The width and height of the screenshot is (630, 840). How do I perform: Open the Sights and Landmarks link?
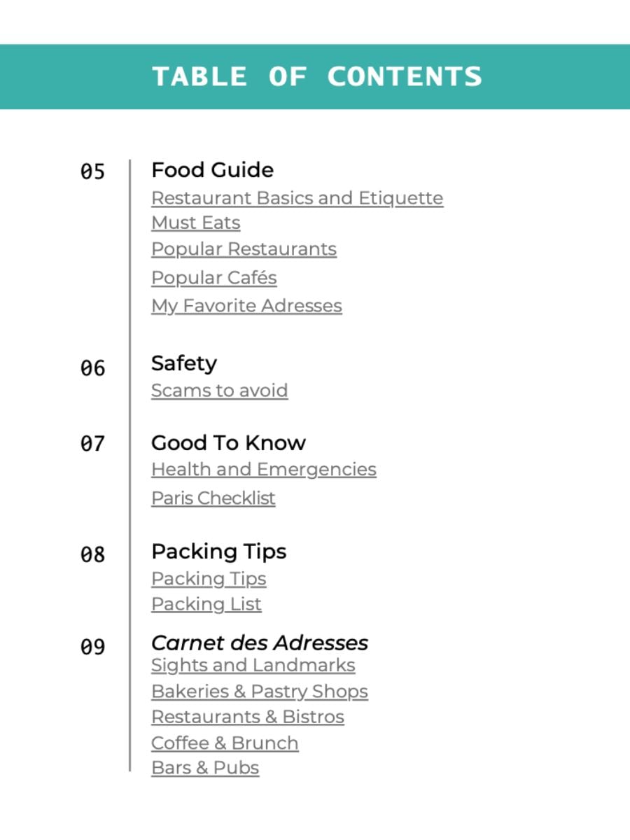[x=253, y=666]
